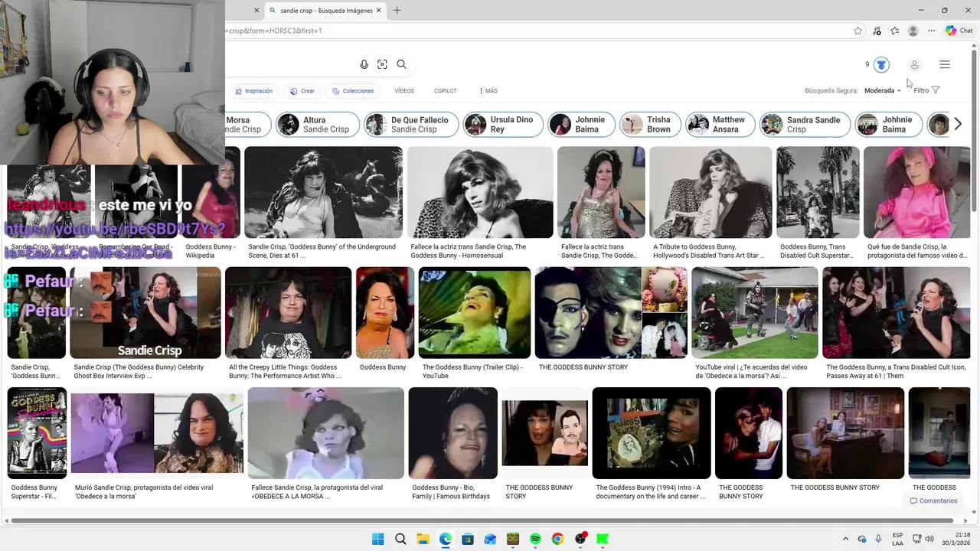Open image 'Sandie Crisp, Goddess Bunny of the Underground Scene'

click(x=323, y=192)
